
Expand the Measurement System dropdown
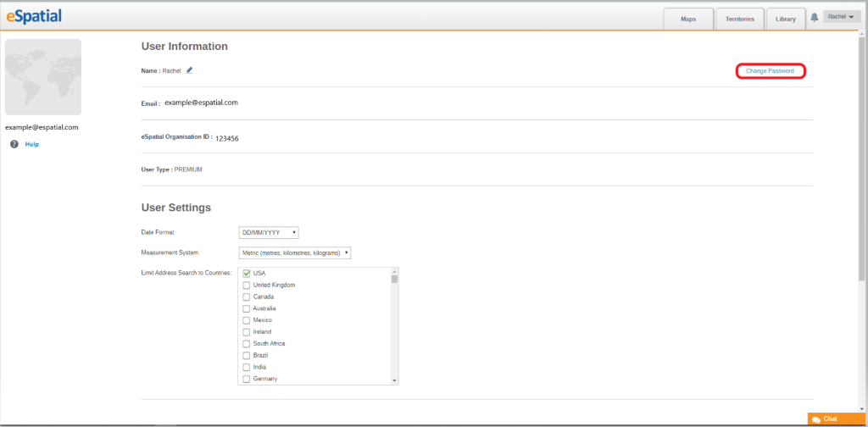click(294, 252)
